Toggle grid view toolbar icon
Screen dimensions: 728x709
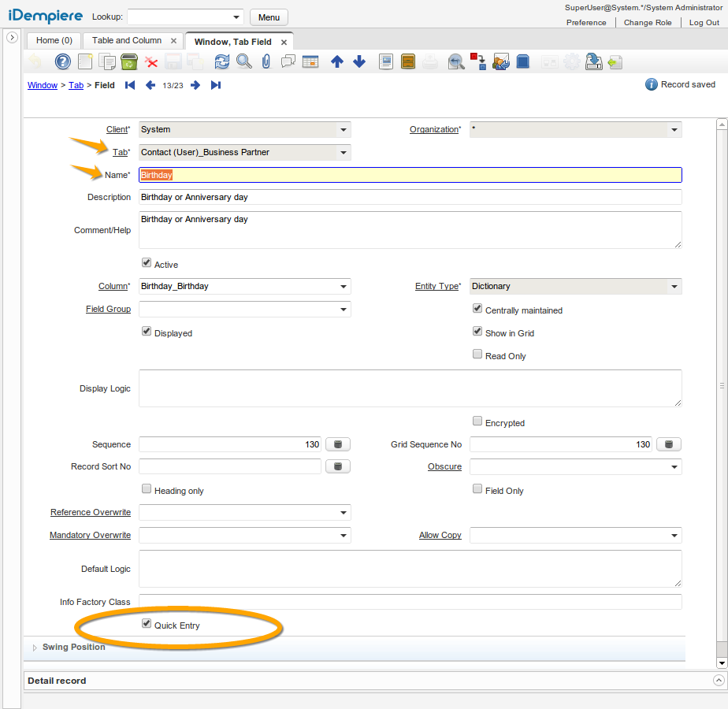[x=310, y=61]
